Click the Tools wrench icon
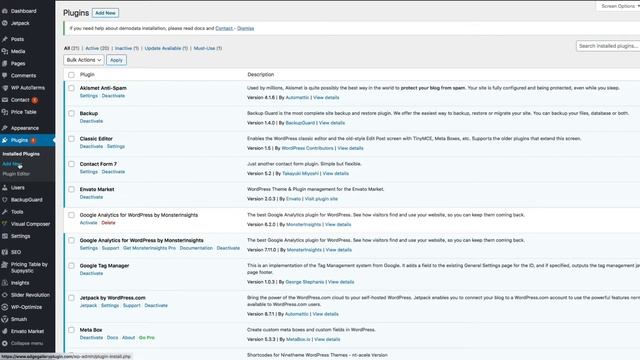 coord(5,212)
